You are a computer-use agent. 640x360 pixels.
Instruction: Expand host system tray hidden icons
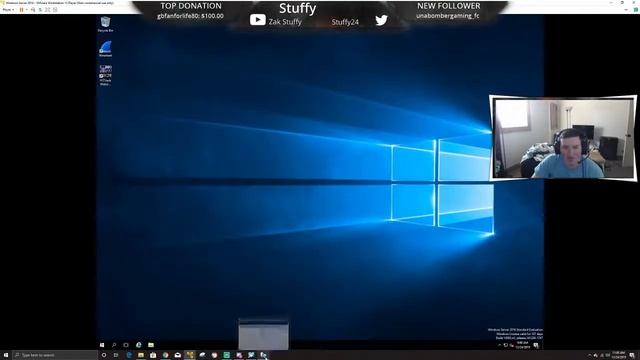point(589,355)
